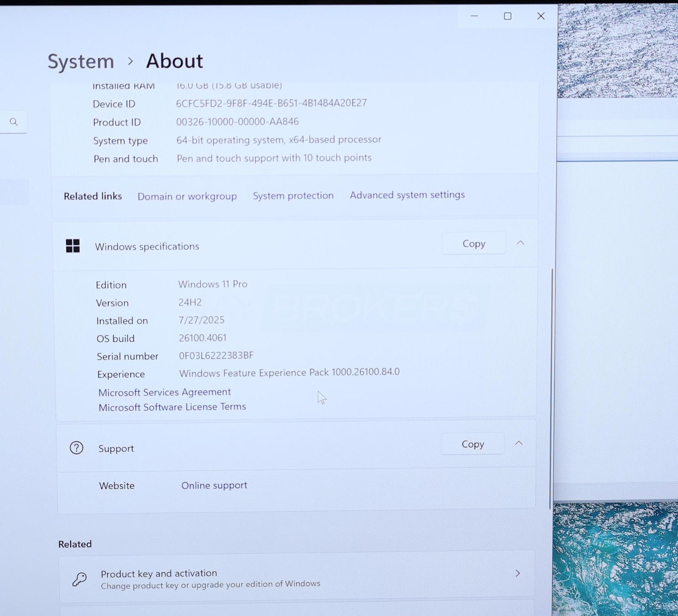Viewport: 678px width, 616px height.
Task: Copy the Support section details
Action: pyautogui.click(x=472, y=444)
